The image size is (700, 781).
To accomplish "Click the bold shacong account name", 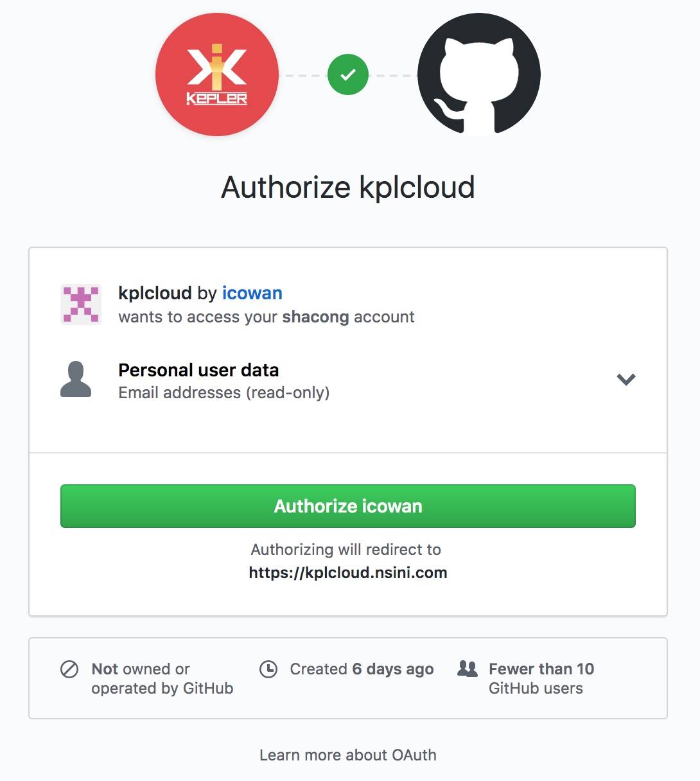I will 315,317.
